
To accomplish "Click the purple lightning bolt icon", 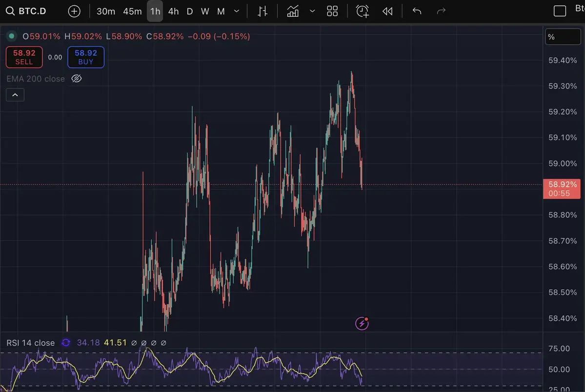I will 362,323.
